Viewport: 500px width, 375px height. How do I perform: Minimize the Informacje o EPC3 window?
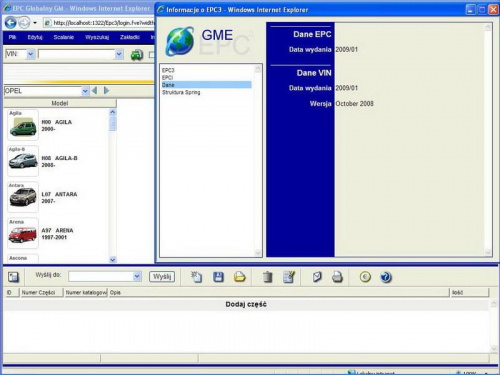(x=470, y=10)
